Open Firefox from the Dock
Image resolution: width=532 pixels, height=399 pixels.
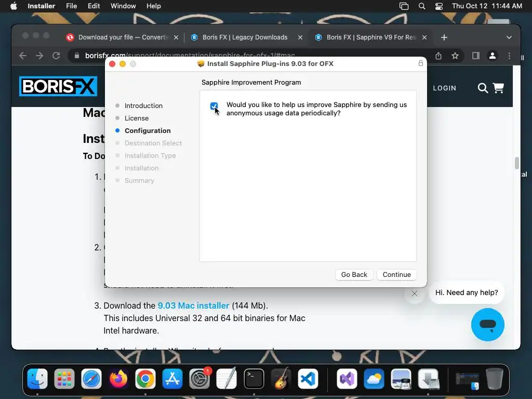click(x=118, y=379)
